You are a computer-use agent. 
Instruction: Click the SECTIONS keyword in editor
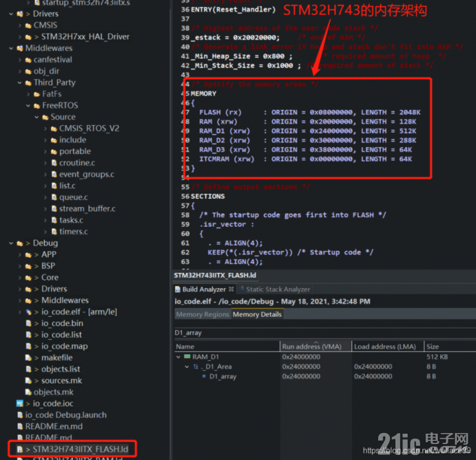(208, 196)
